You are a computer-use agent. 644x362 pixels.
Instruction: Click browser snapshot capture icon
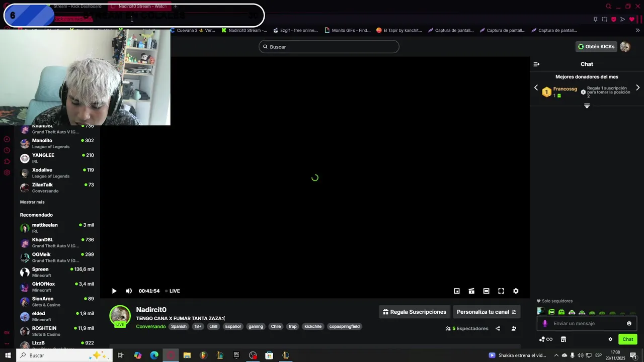coord(604,19)
